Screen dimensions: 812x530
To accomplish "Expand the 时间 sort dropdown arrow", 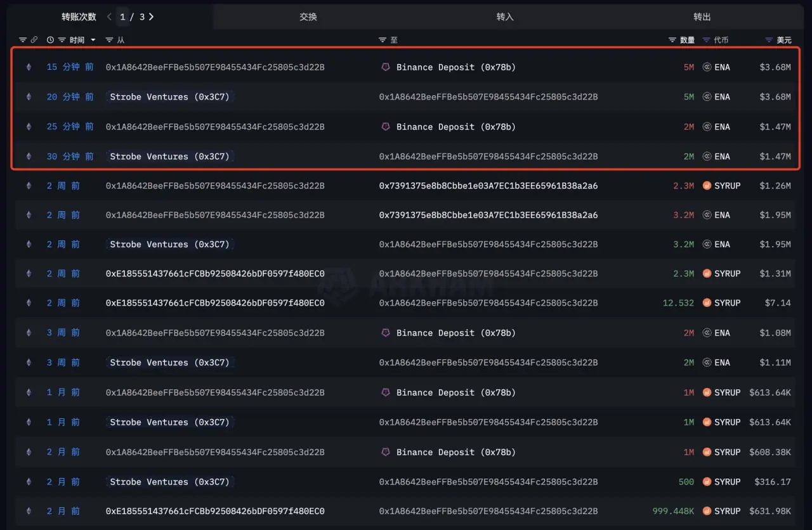I will pos(93,40).
